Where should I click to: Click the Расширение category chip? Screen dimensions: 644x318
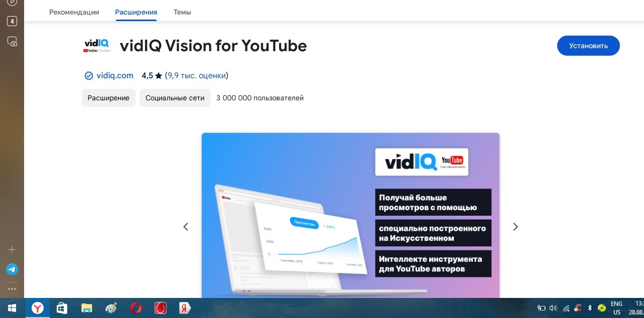tap(108, 98)
